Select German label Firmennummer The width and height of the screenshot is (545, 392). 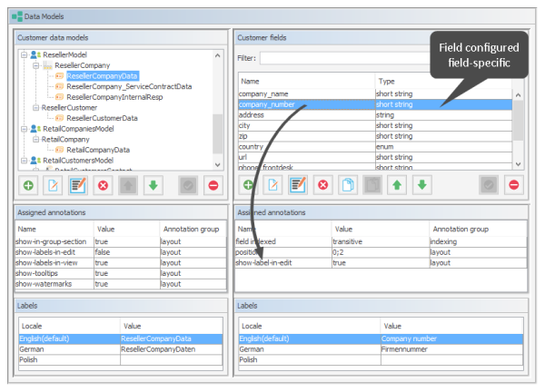click(x=381, y=349)
